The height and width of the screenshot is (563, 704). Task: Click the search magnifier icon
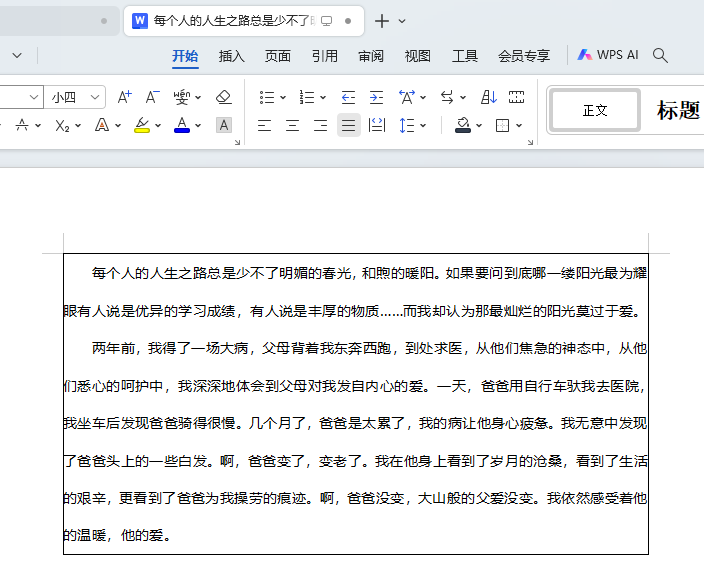660,55
